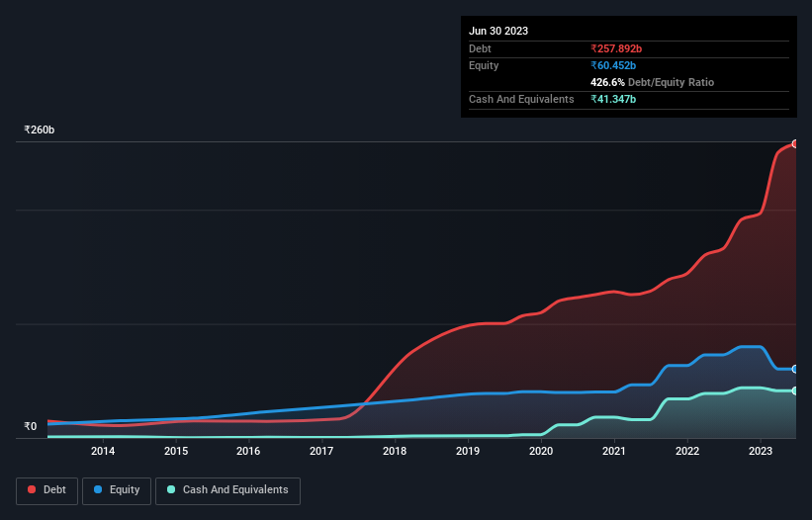The width and height of the screenshot is (812, 520).
Task: Click the 2014 x-axis label
Action: coord(103,451)
